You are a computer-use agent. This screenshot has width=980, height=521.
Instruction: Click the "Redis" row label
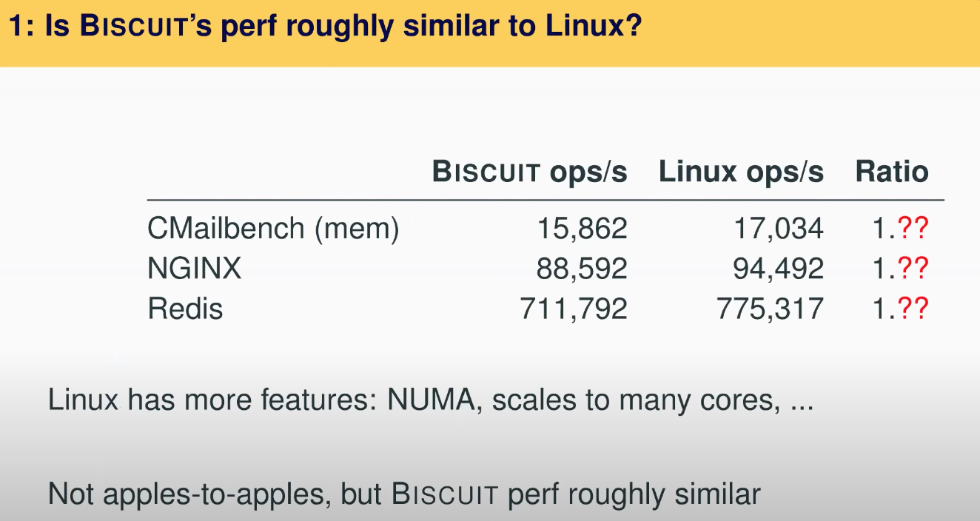pos(185,308)
